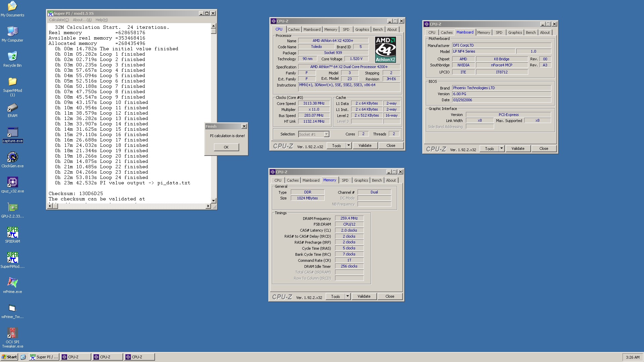Click the BIOS date 03/29/2006
This screenshot has height=362, width=644.
[501, 100]
